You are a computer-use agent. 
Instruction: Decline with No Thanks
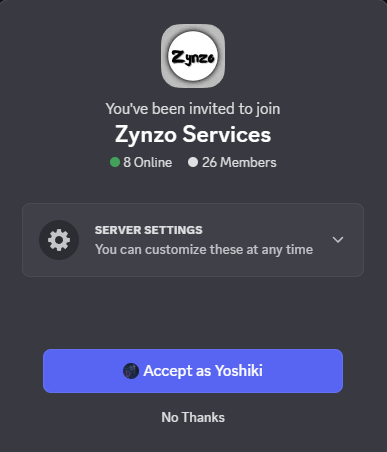[193, 417]
